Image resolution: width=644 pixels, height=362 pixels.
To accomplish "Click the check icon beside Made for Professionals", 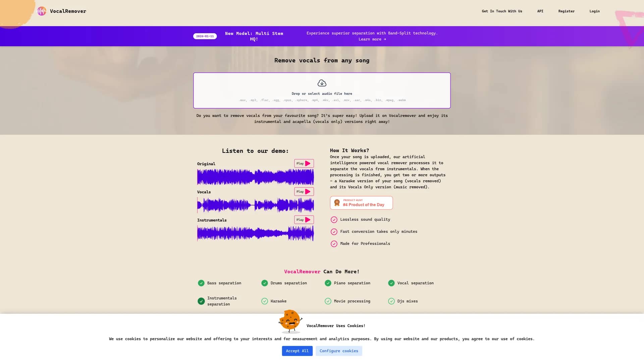I will (334, 244).
